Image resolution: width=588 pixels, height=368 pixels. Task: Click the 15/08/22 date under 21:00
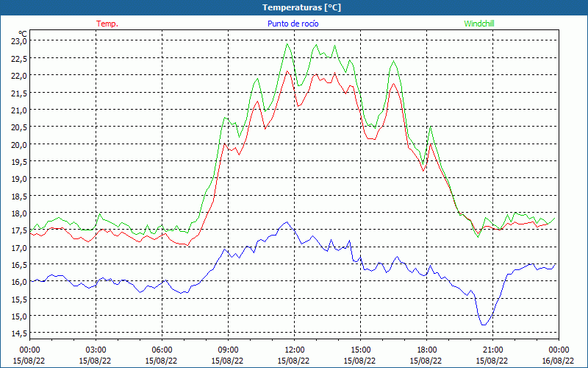point(492,361)
